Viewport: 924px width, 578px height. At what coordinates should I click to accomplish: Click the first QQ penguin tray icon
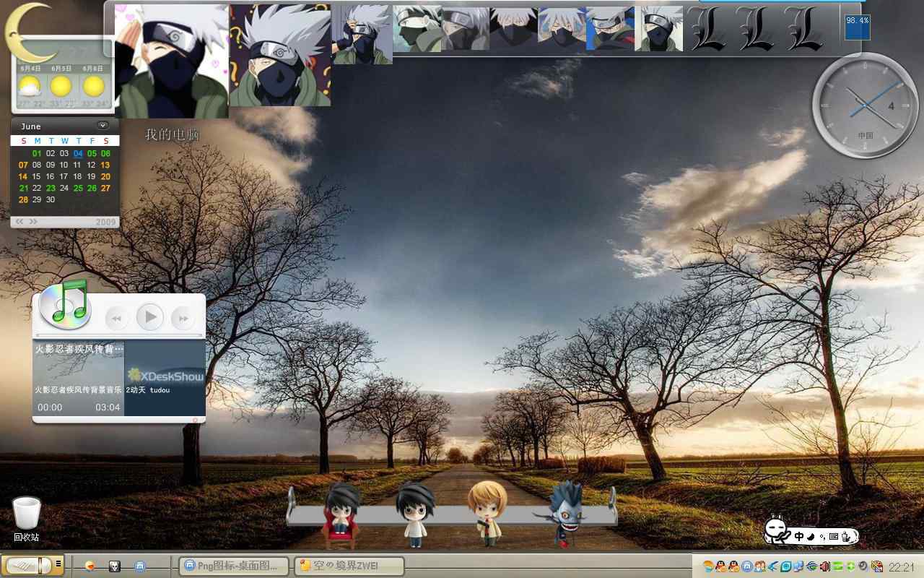[x=721, y=566]
